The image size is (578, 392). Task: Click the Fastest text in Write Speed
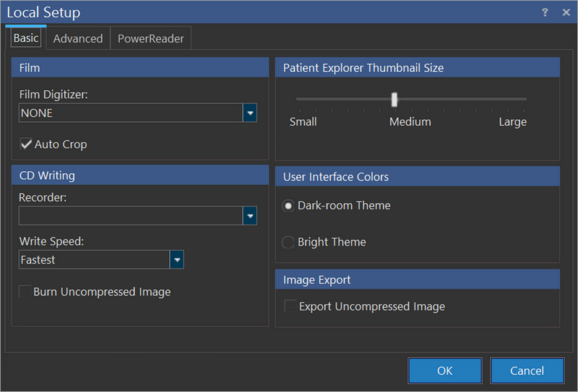point(38,260)
